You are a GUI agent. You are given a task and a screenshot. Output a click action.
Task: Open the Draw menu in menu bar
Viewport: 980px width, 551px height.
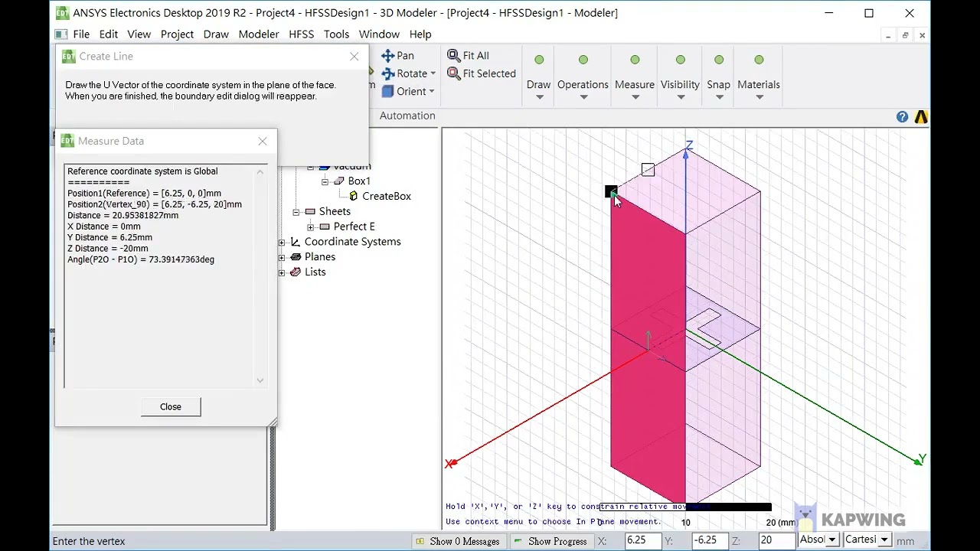(x=216, y=34)
